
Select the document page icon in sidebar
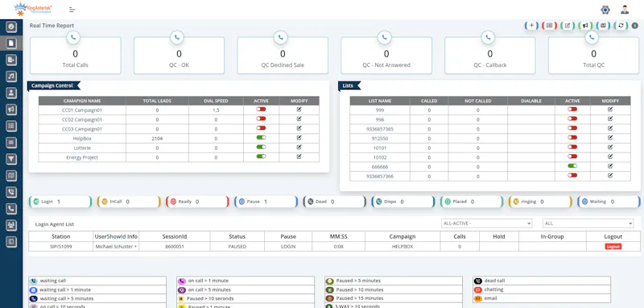(x=11, y=44)
